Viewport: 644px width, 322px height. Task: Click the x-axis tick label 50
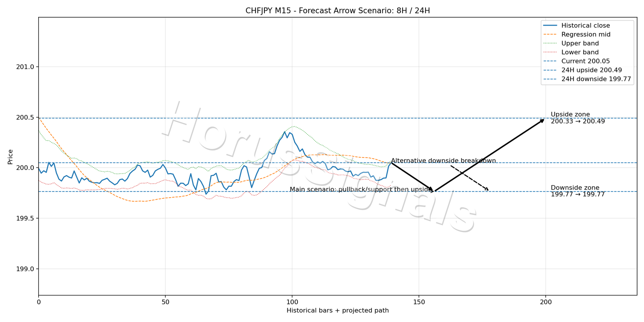pyautogui.click(x=165, y=301)
